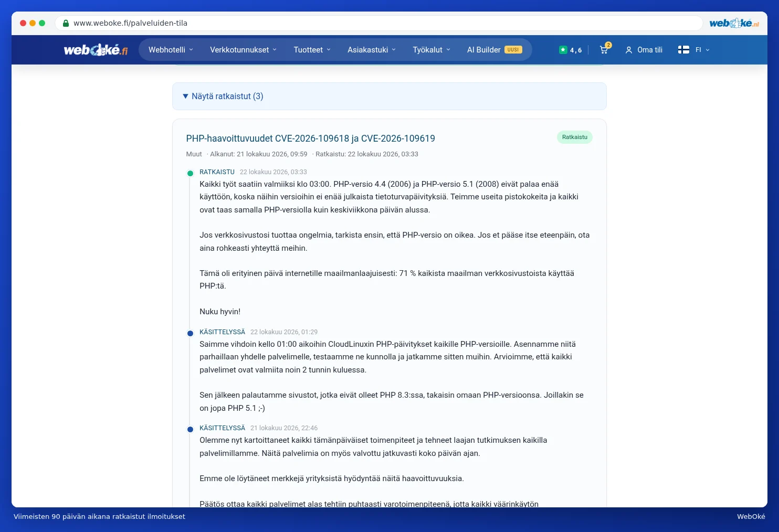779x532 pixels.
Task: Click the KÄSITTELYSSÄ label dated 22 lokakuu 01:29
Action: [222, 332]
